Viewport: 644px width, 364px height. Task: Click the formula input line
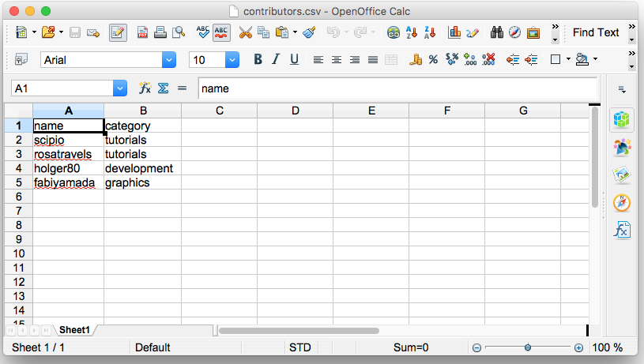click(x=397, y=88)
